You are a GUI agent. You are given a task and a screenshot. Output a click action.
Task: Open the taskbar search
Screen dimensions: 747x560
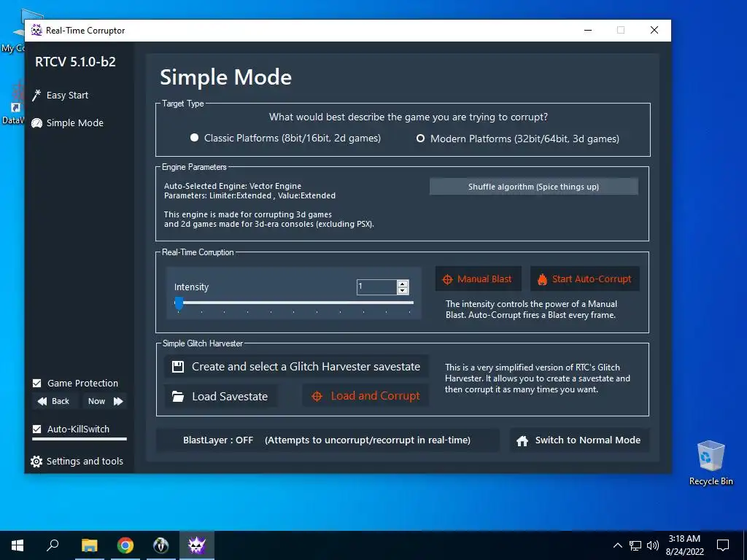click(x=53, y=545)
